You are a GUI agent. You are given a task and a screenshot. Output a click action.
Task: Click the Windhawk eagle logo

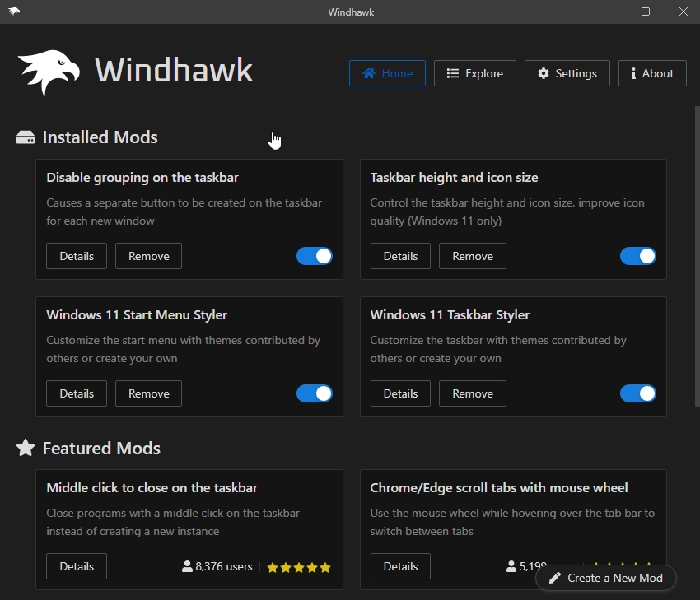(47, 71)
